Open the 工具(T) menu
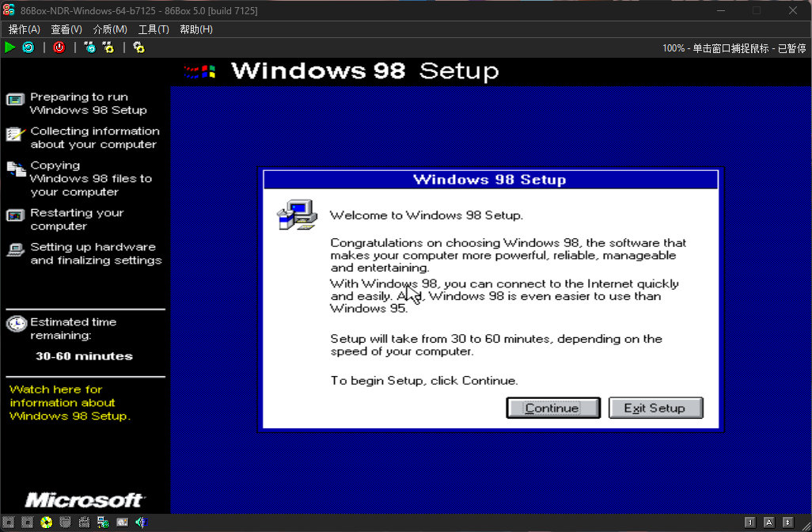812x532 pixels. [x=154, y=29]
